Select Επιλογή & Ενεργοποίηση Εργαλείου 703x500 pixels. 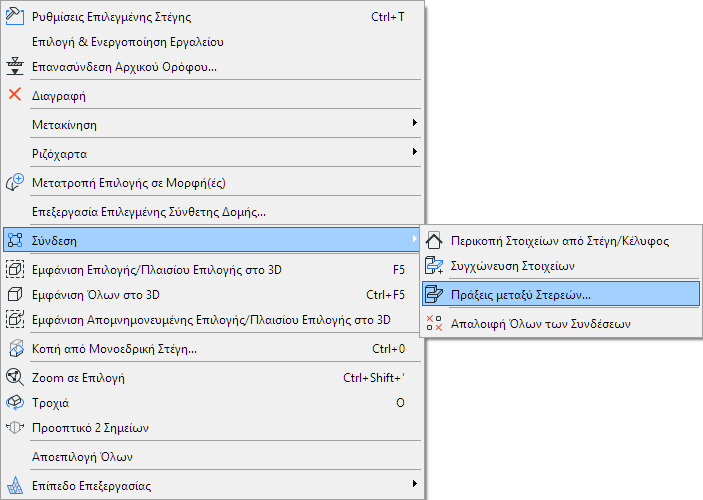[x=127, y=42]
